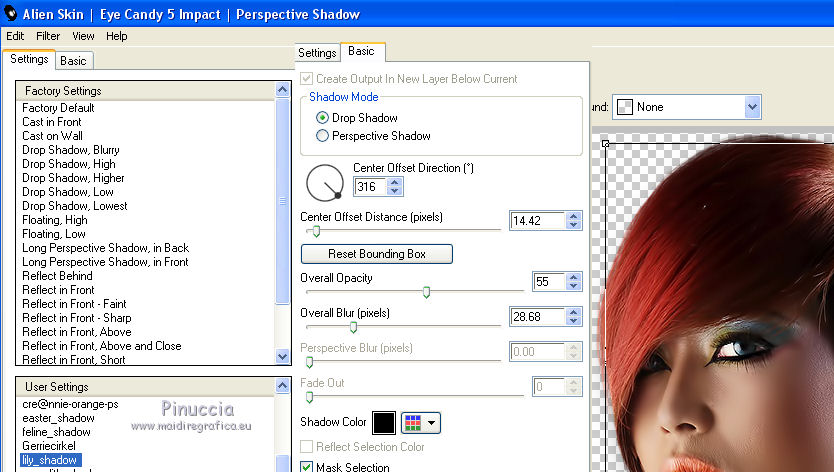834x472 pixels.
Task: Switch to left Settings tab
Action: tap(29, 59)
